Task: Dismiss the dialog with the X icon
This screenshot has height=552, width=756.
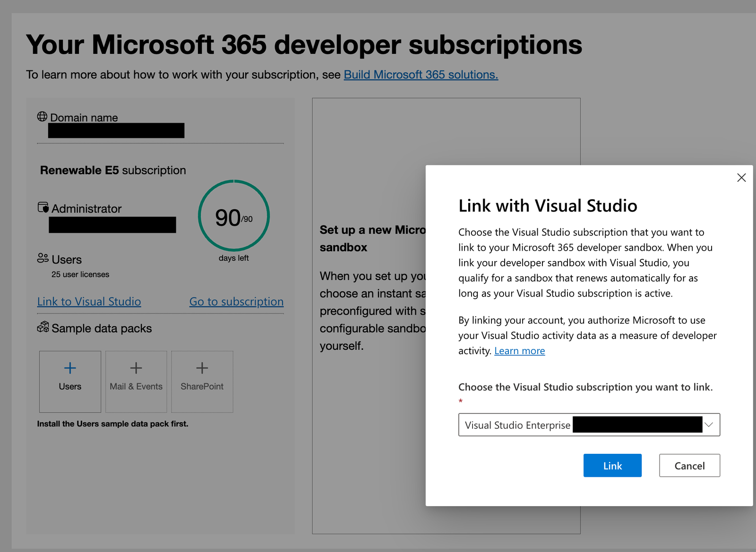Action: tap(741, 178)
